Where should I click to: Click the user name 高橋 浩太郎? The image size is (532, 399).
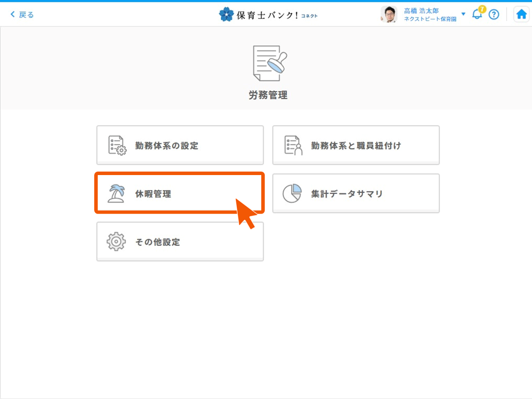pos(421,10)
